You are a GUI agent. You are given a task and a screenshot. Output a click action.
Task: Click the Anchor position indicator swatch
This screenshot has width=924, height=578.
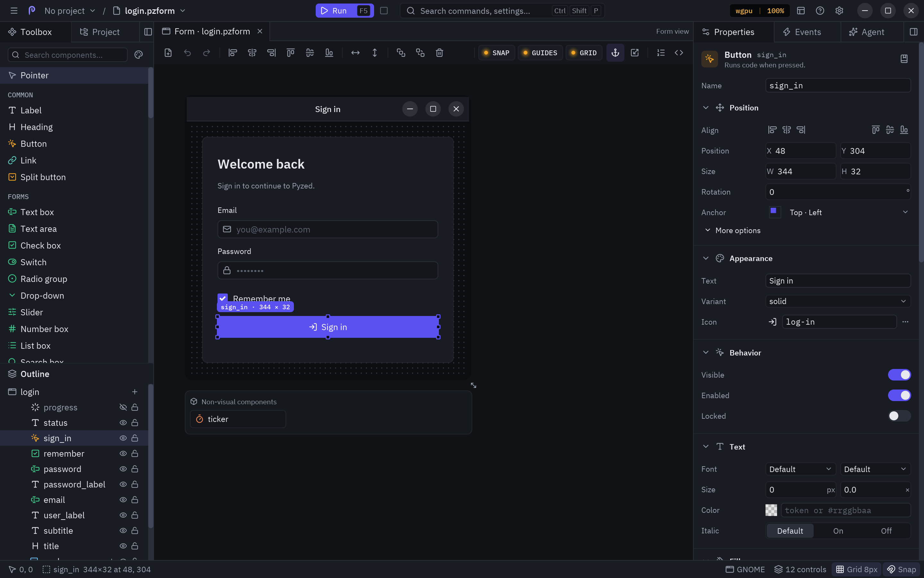coord(775,212)
